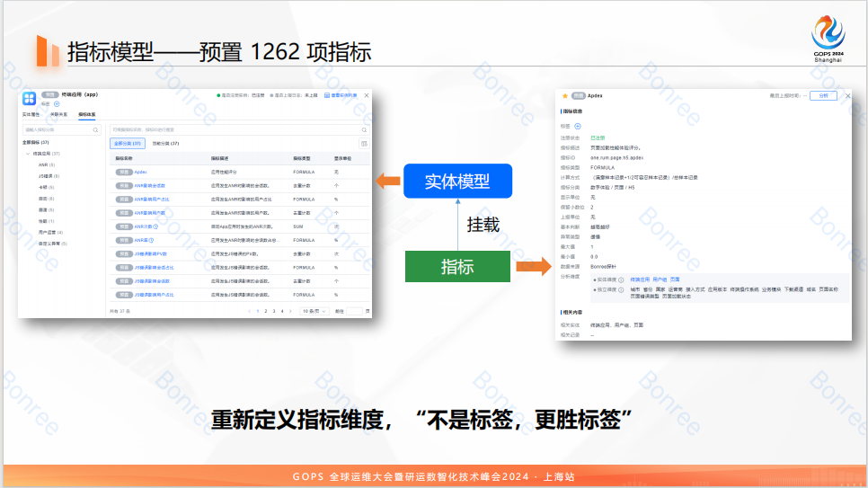The width and height of the screenshot is (868, 488).
Task: Click the 用户端 entity dimension link
Action: (660, 279)
